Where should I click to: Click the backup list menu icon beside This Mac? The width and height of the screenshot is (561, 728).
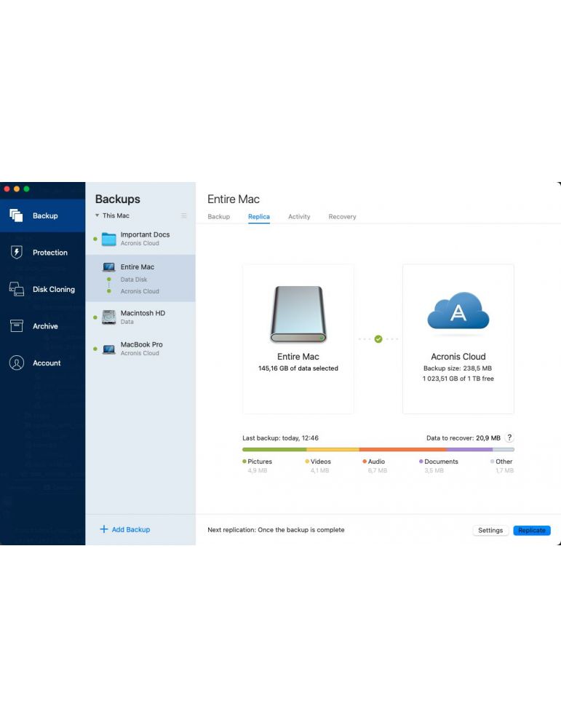coord(184,215)
